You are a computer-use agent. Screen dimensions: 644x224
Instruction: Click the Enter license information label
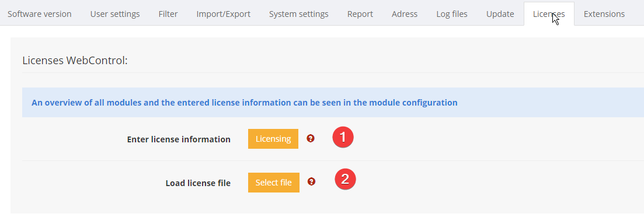[x=179, y=139]
